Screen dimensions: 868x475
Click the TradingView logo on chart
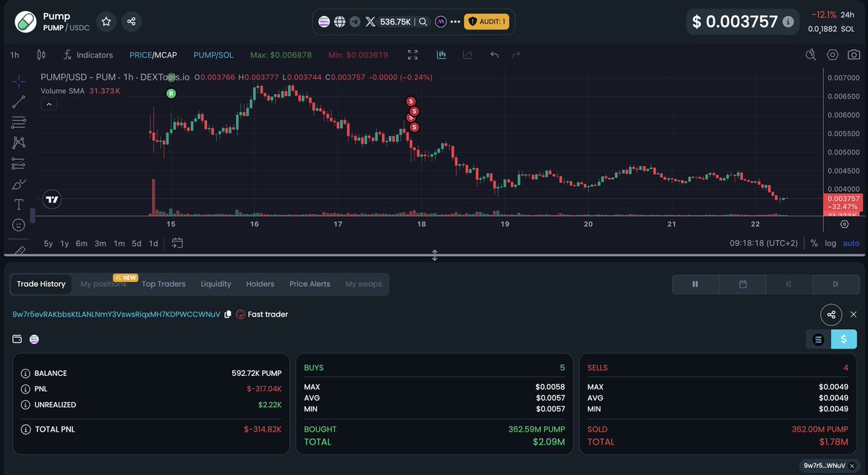[51, 200]
